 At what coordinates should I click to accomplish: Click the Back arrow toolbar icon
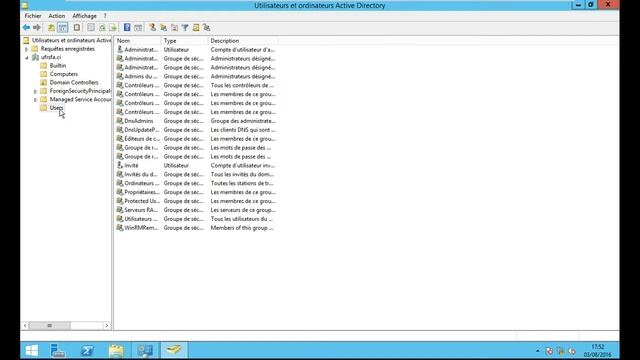[x=26, y=27]
